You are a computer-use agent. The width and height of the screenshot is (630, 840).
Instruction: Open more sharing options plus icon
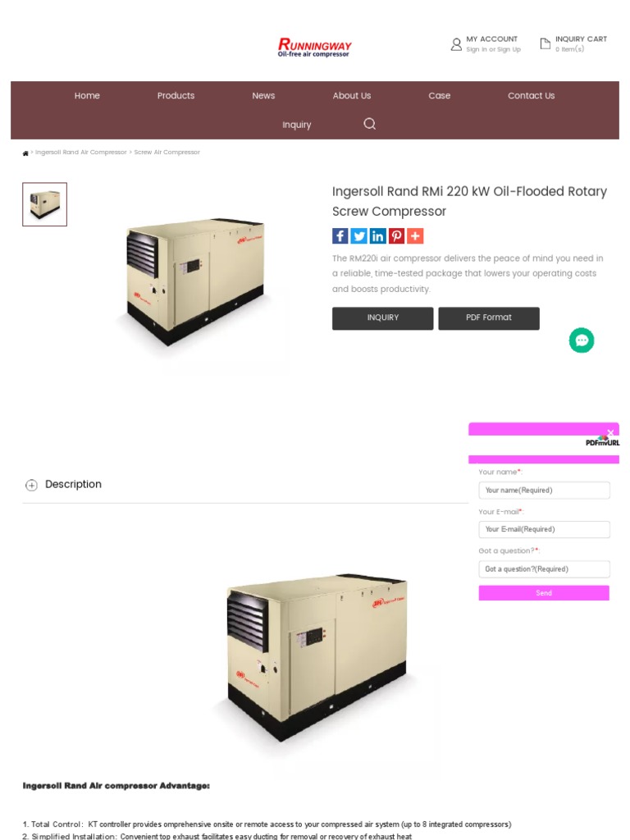(414, 235)
